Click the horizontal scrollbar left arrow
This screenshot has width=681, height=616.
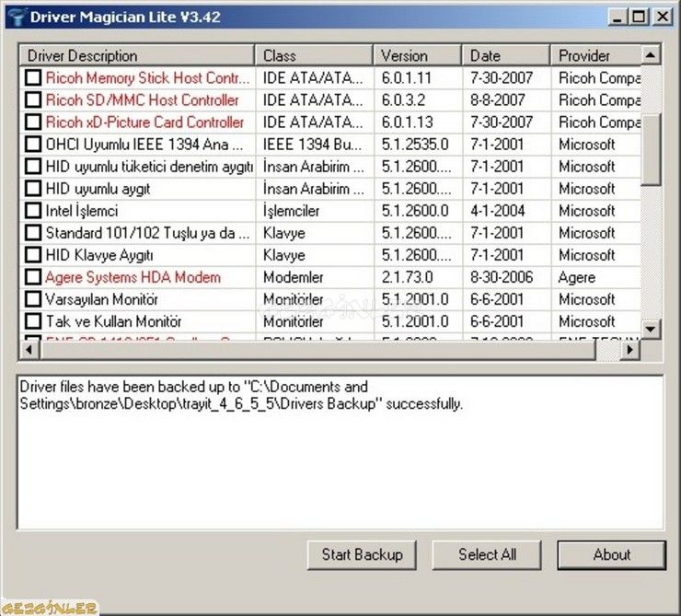pyautogui.click(x=29, y=350)
